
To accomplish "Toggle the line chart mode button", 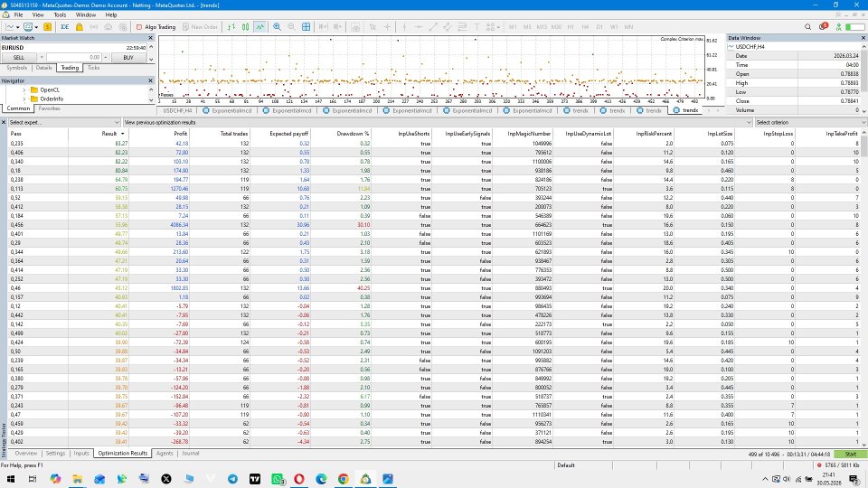I will click(x=259, y=26).
